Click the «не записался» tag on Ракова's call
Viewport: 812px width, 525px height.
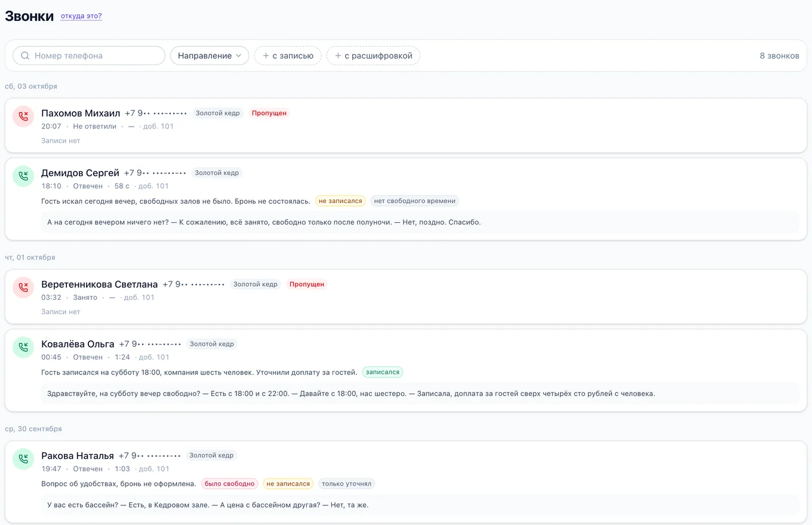[288, 484]
